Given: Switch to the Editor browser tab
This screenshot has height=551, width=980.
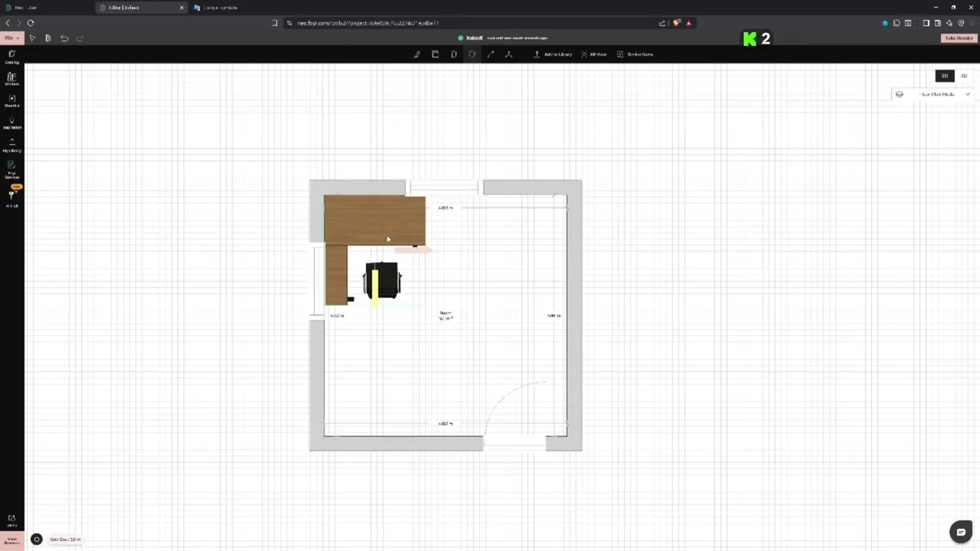Looking at the screenshot, I should [140, 8].
